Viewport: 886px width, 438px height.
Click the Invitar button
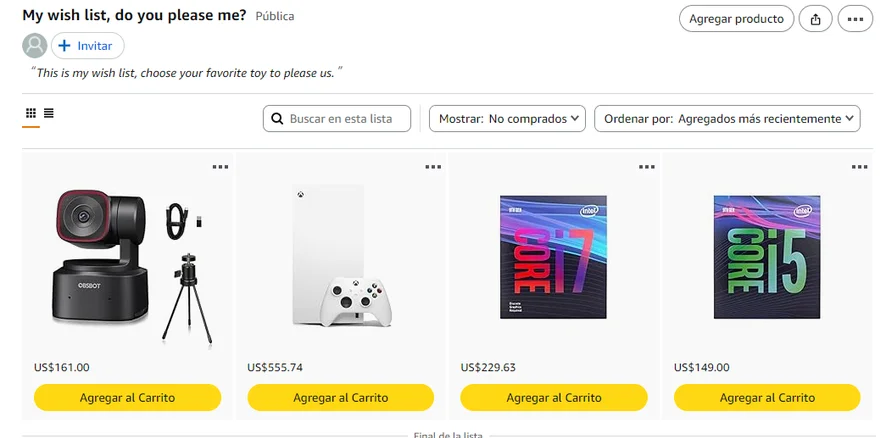[x=88, y=46]
